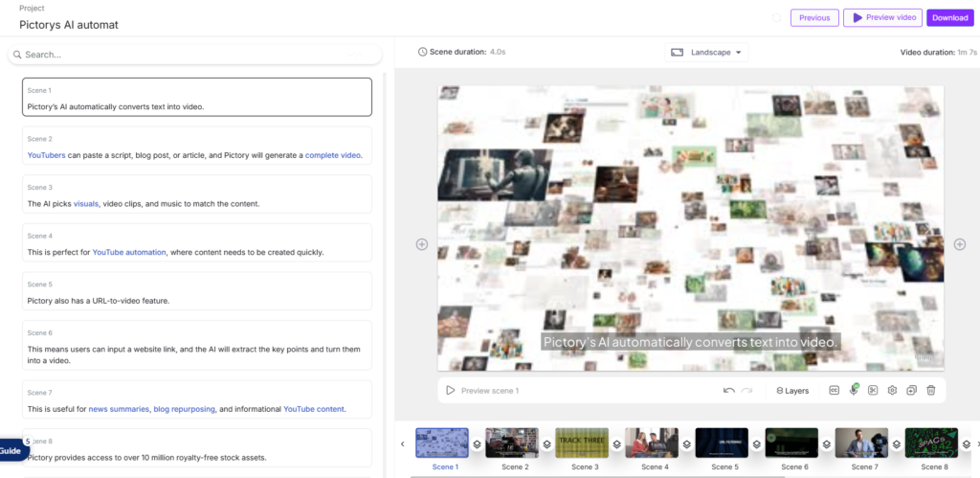
Task: Select the Scene 5 thumbnail in the timeline
Action: (722, 443)
